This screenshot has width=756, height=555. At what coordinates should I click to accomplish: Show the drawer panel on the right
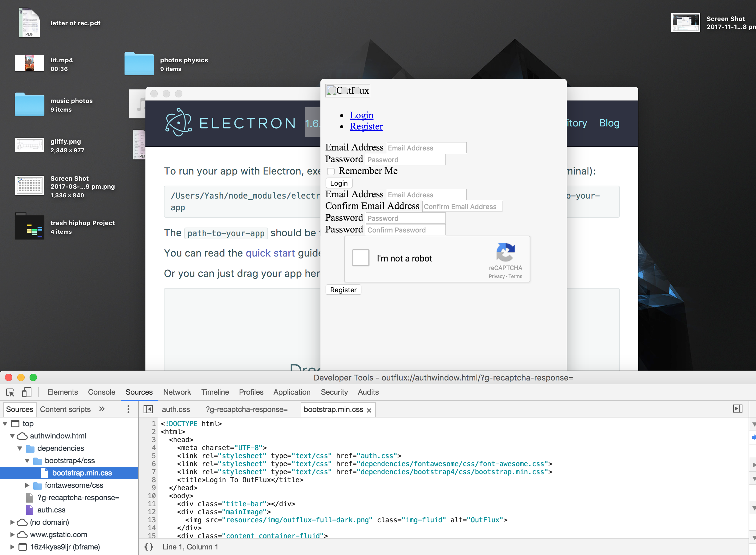click(x=738, y=409)
